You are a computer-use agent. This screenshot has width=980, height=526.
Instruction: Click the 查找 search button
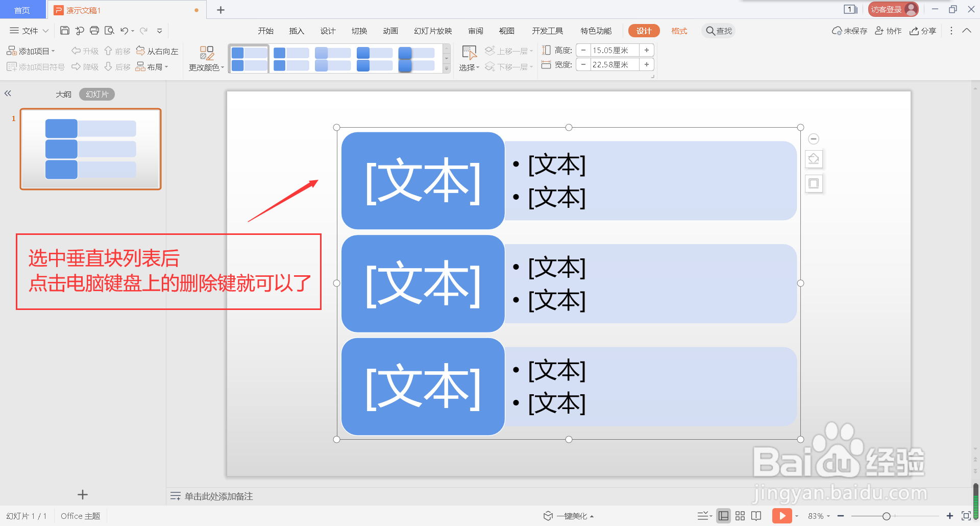coord(719,31)
